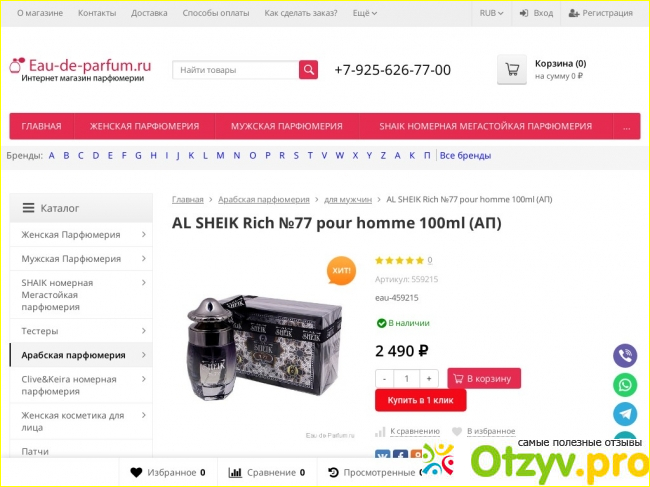
Task: Open the shopping cart icon
Action: [x=512, y=69]
